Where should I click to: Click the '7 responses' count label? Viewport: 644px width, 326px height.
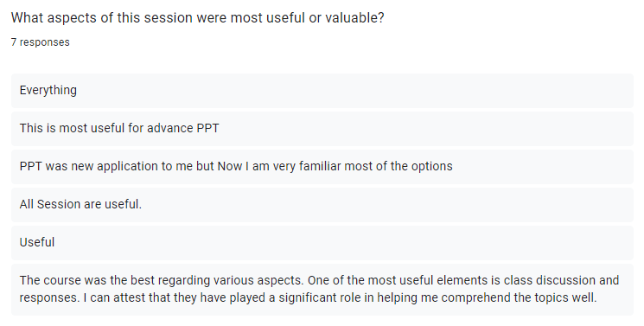[41, 42]
